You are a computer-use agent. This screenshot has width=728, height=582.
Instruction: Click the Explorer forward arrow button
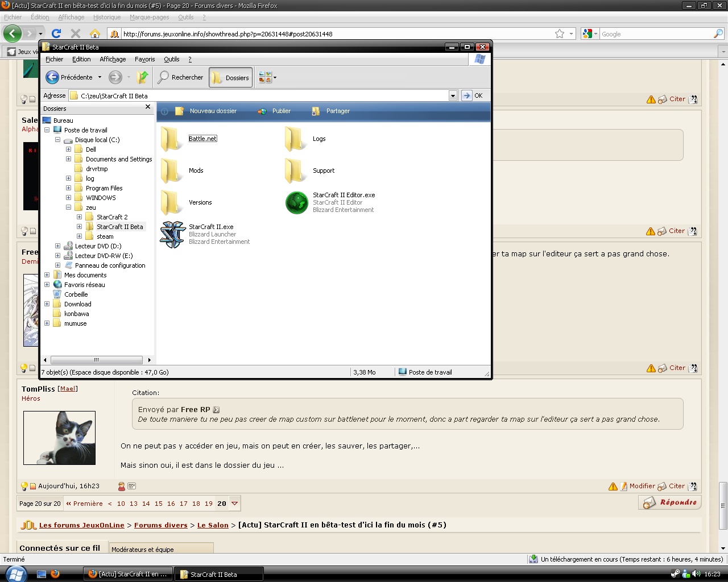pos(115,77)
